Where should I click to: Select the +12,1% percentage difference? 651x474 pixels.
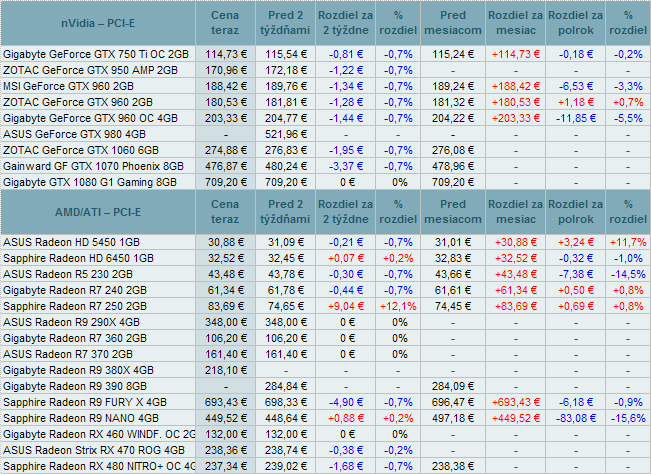click(398, 306)
